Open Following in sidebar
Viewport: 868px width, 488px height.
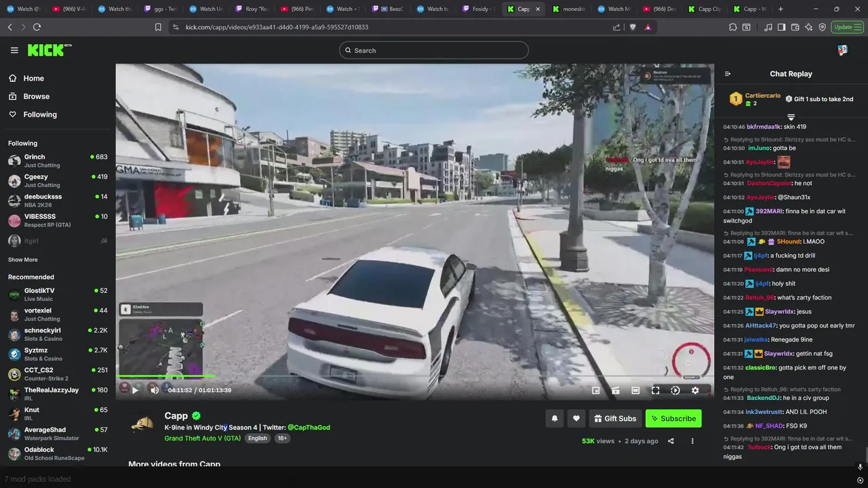click(33, 115)
